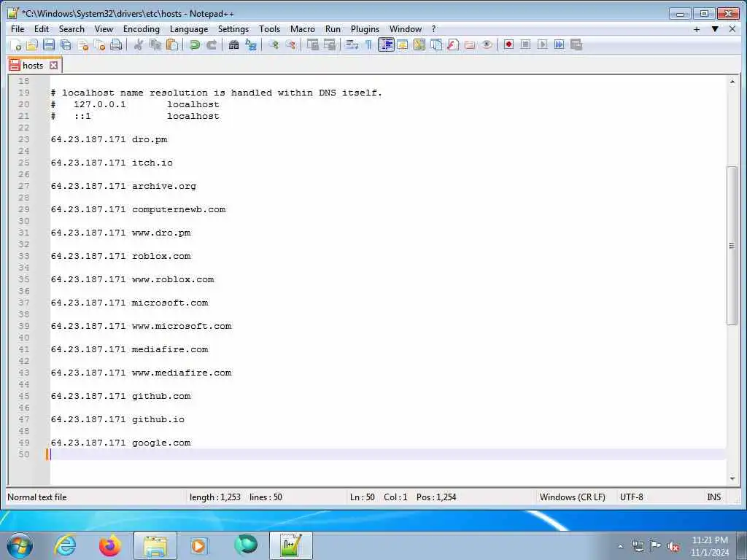Open the question mark help menu

point(433,29)
